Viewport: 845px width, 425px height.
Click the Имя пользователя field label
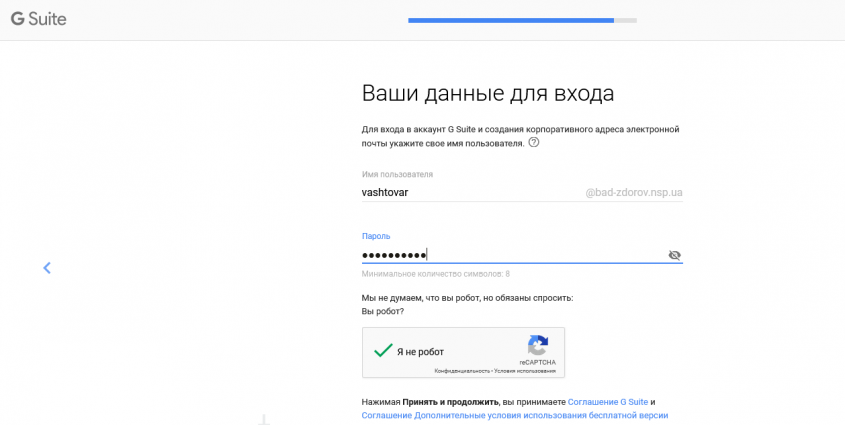pos(397,174)
